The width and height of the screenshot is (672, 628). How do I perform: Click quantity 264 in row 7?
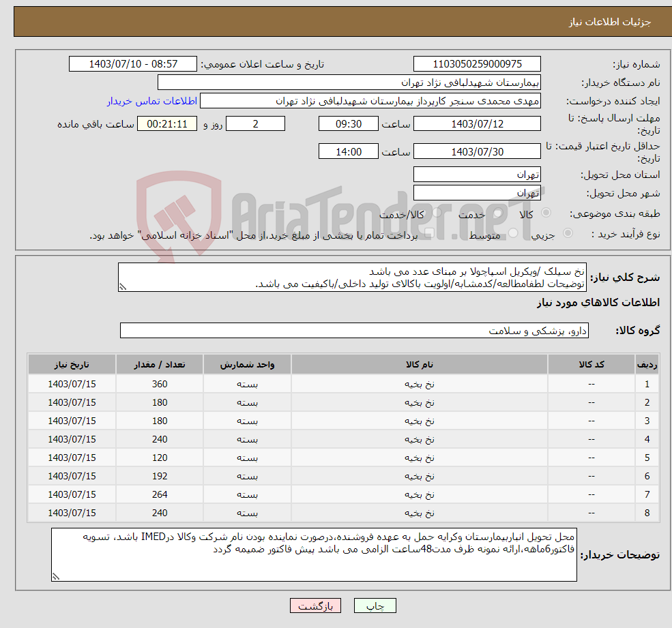[x=160, y=495]
